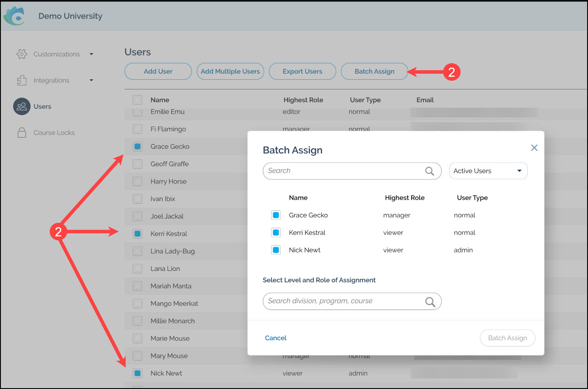Open Course Locks in the sidebar

pyautogui.click(x=54, y=133)
